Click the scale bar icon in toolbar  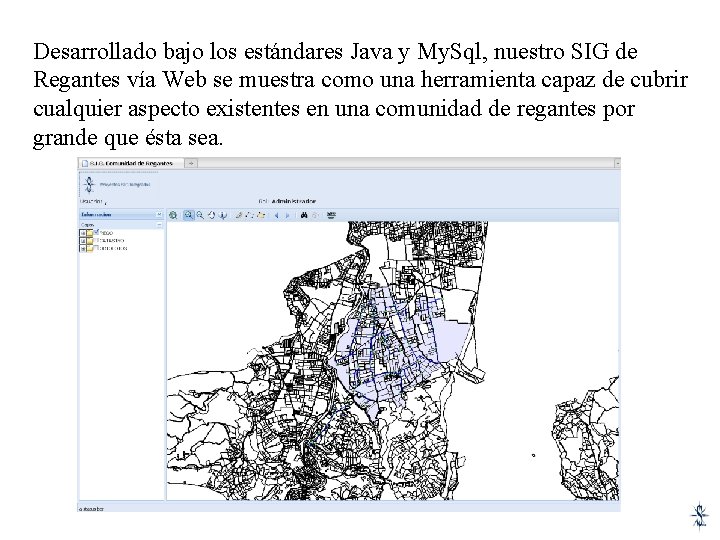pyautogui.click(x=331, y=214)
